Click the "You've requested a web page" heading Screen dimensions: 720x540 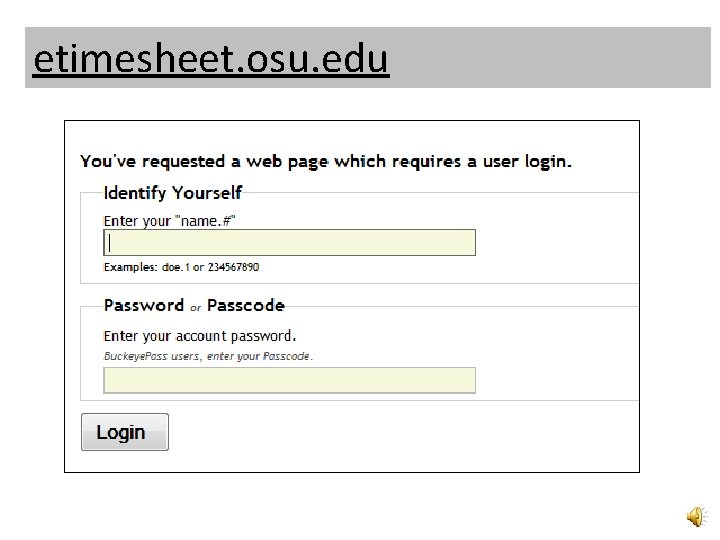point(326,161)
